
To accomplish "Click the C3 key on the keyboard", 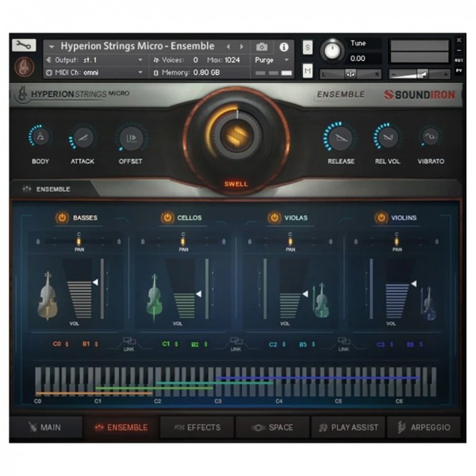I will (218, 382).
